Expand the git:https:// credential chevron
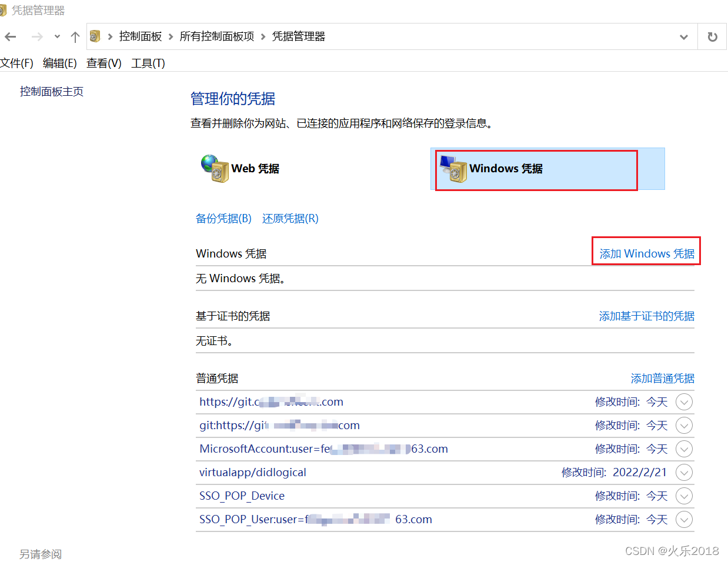Image resolution: width=728 pixels, height=562 pixels. 684,426
